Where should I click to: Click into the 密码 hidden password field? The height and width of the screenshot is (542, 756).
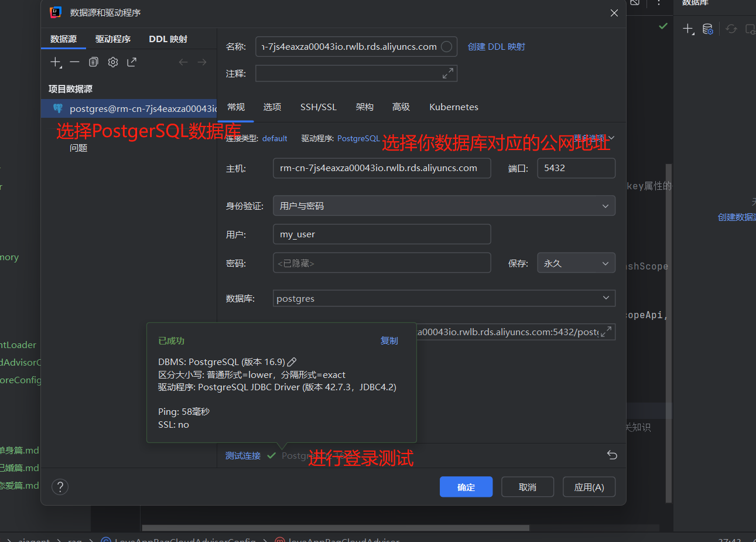(382, 263)
